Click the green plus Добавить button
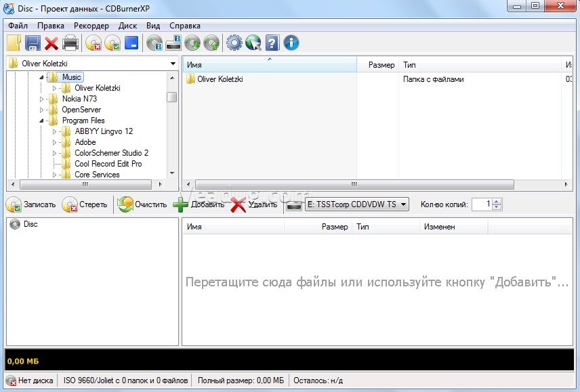The height and width of the screenshot is (392, 580). (x=199, y=204)
